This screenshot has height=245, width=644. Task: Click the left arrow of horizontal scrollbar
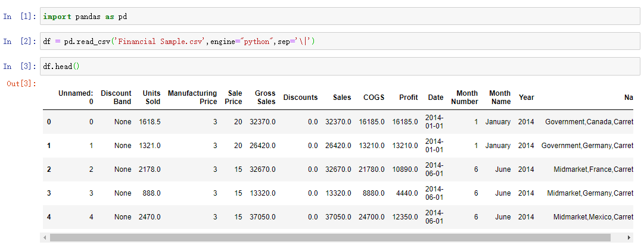click(44, 238)
